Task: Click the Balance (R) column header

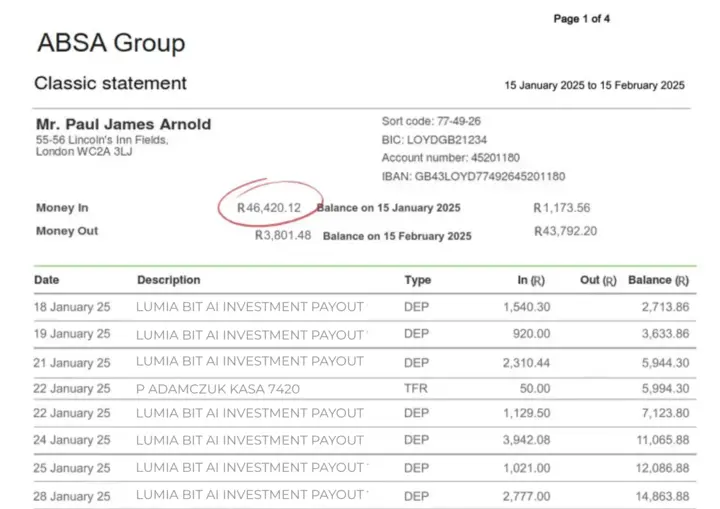Action: tap(658, 280)
